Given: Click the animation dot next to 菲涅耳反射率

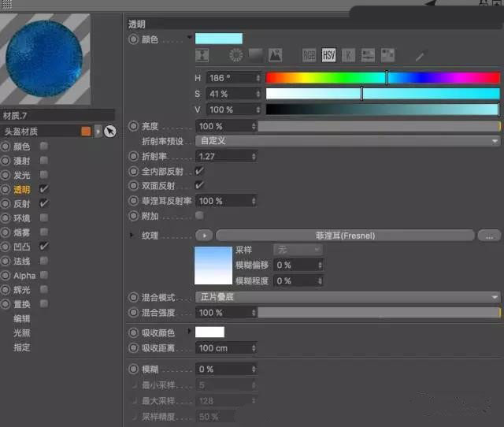Looking at the screenshot, I should tap(133, 201).
